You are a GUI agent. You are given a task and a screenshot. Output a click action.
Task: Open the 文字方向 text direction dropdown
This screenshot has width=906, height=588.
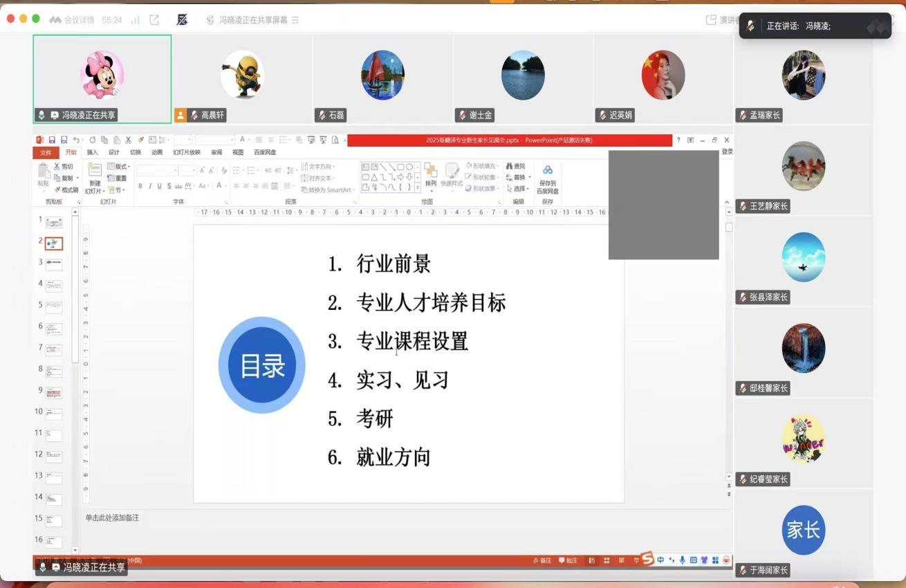317,167
